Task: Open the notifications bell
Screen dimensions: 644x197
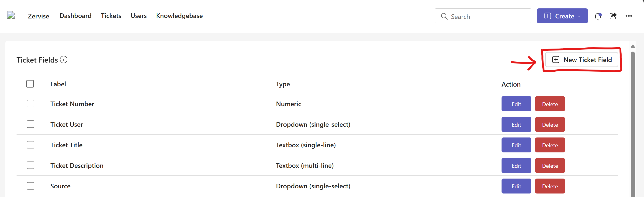Action: tap(598, 17)
